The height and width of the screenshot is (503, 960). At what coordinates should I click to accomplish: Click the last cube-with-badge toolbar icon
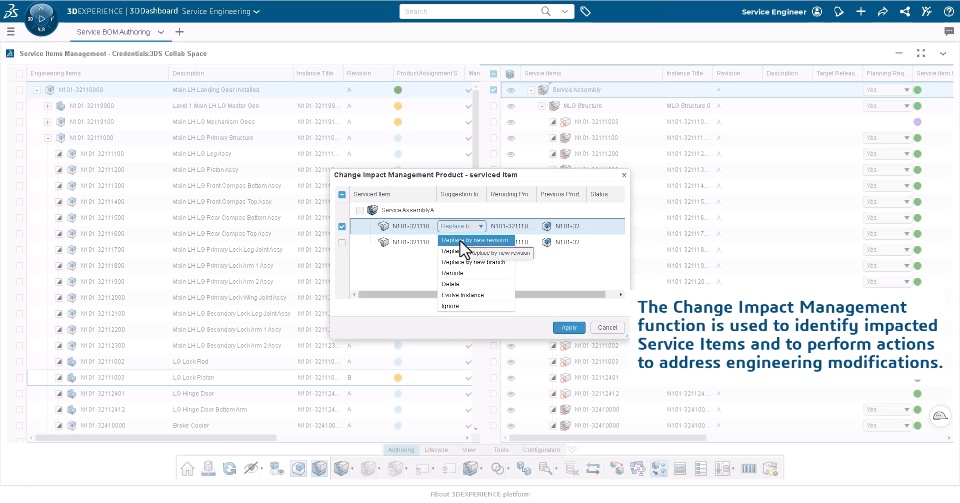click(x=770, y=469)
